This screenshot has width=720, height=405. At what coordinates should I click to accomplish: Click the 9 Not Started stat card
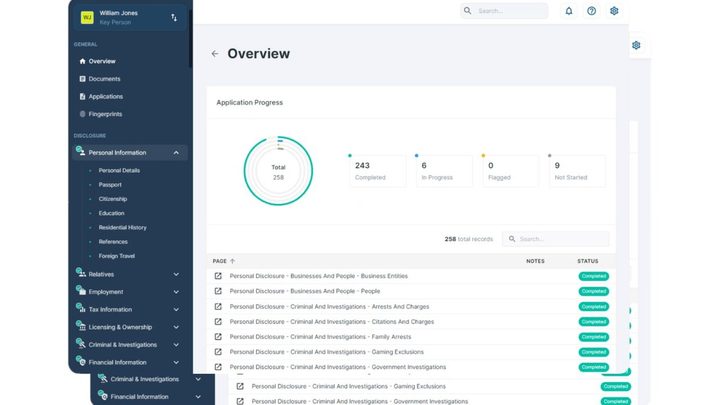[577, 171]
